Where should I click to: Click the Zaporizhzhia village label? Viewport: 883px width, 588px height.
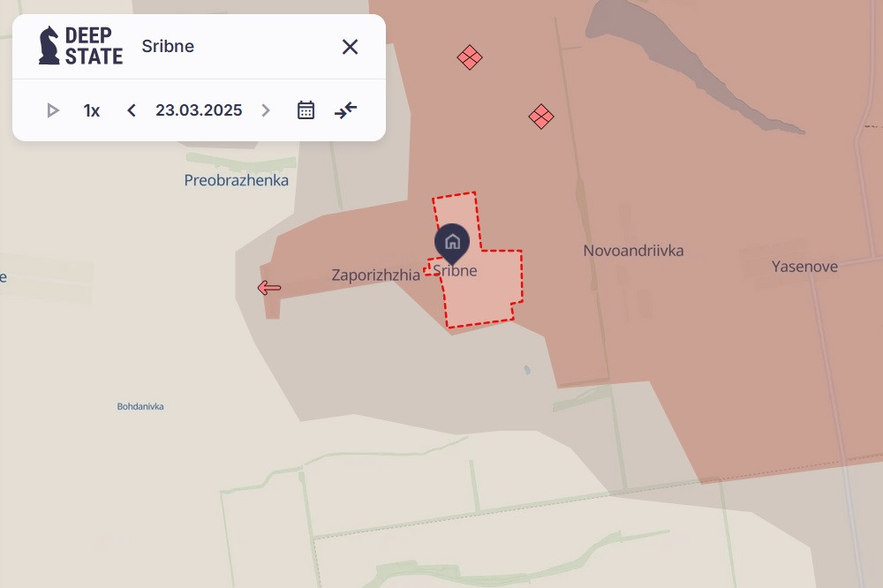tap(376, 275)
